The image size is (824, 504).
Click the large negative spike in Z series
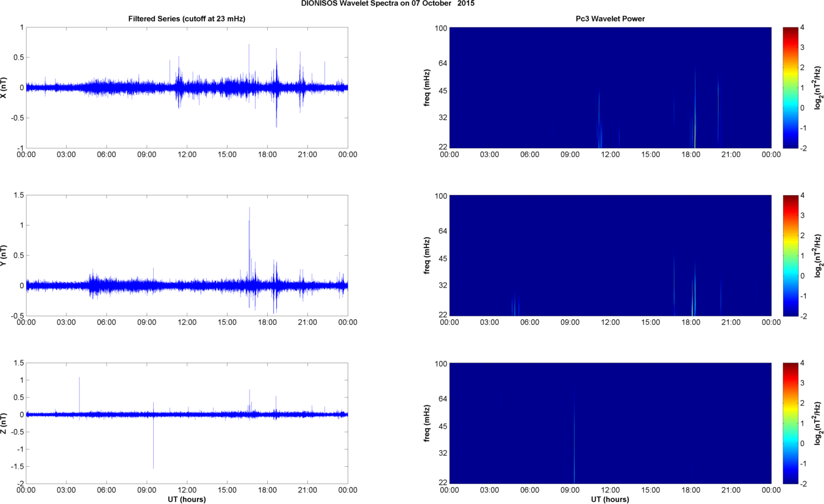153,442
